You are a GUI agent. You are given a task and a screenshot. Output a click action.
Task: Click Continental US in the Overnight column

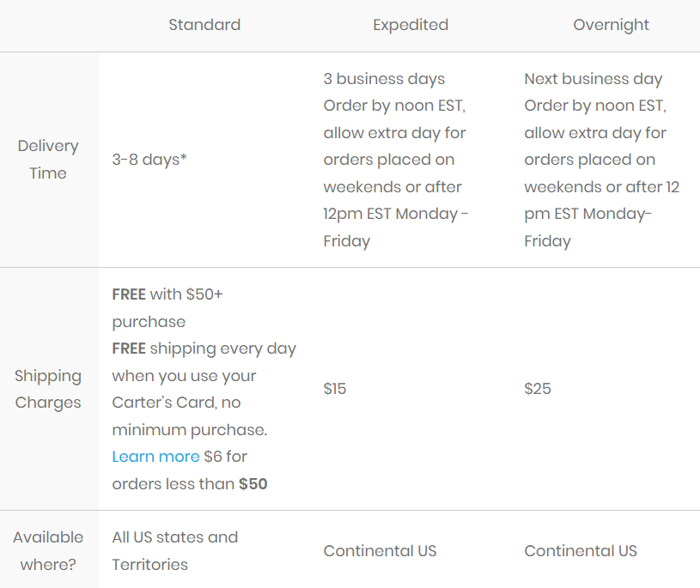pyautogui.click(x=581, y=551)
